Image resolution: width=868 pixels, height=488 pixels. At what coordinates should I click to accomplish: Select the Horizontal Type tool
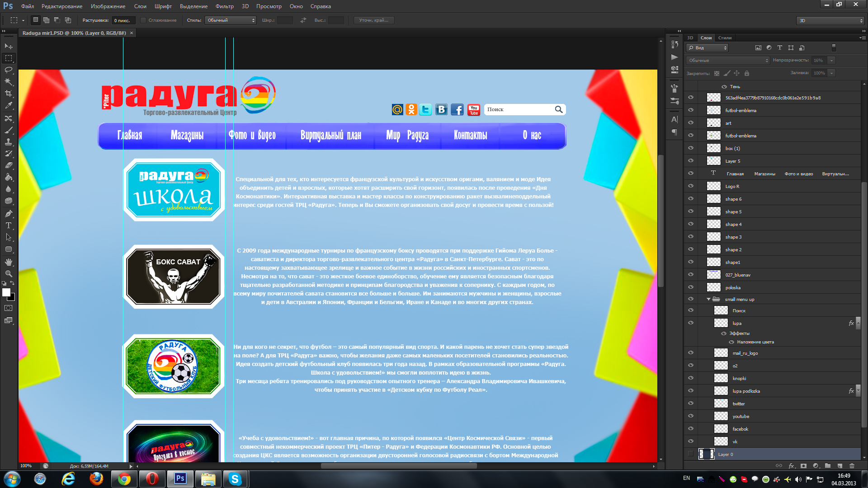pyautogui.click(x=9, y=225)
